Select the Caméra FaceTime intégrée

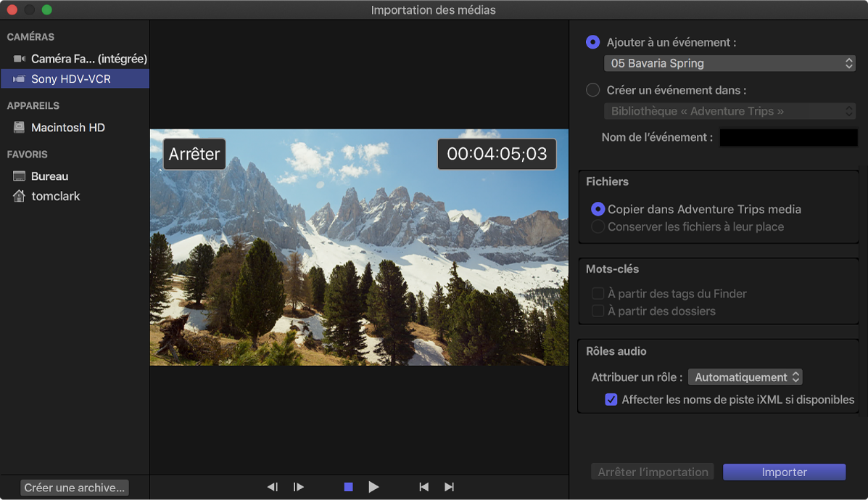click(x=87, y=58)
